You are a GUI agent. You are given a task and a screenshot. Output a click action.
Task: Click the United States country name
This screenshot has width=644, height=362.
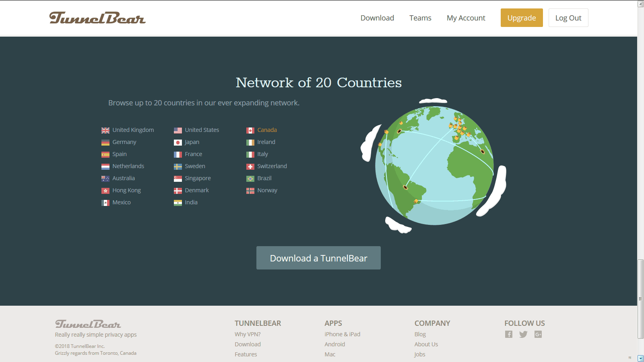pos(202,130)
